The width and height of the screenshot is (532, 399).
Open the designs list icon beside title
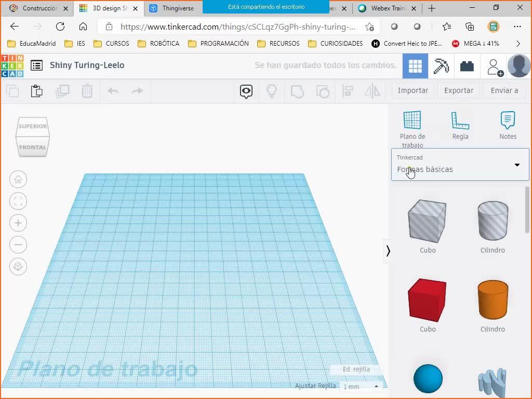click(x=37, y=65)
